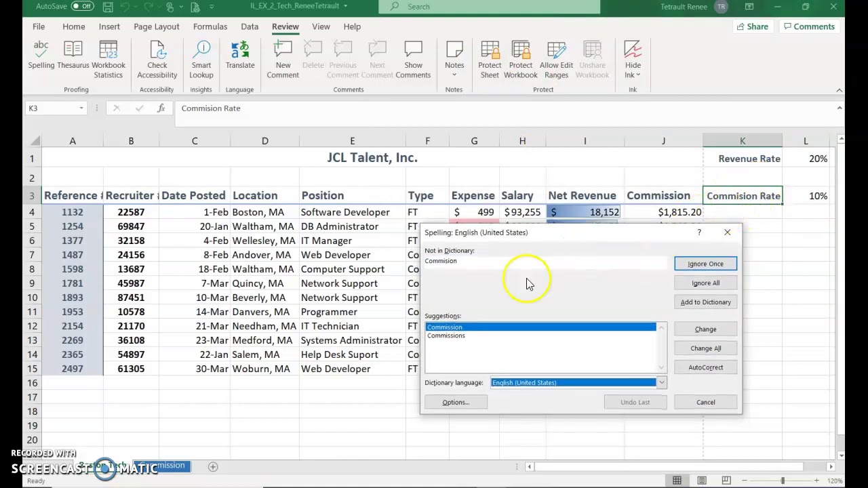Open the Translate tool
This screenshot has height=488, width=868.
pos(240,54)
